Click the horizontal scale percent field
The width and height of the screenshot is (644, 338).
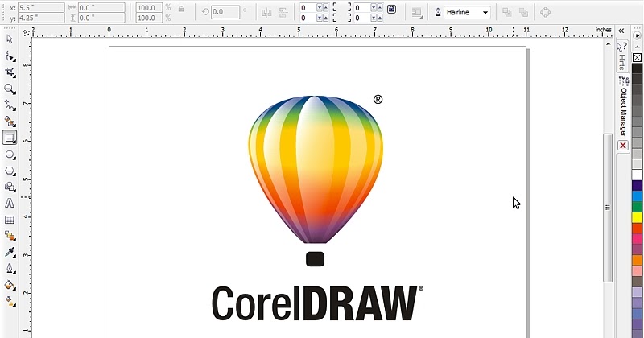coord(149,7)
